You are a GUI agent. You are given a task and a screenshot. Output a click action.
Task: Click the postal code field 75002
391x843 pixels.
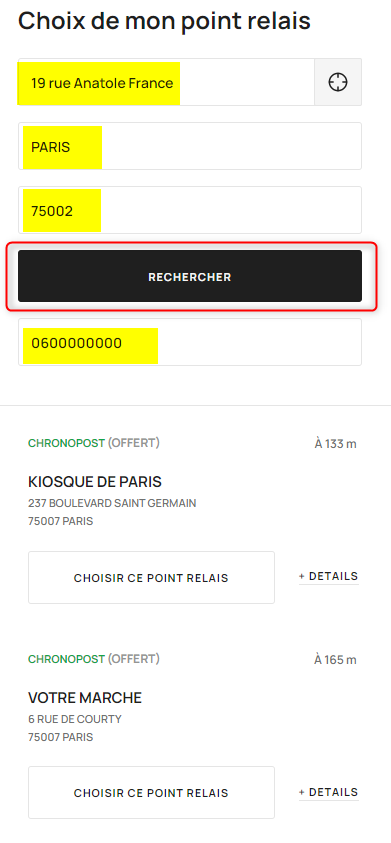[x=190, y=210]
